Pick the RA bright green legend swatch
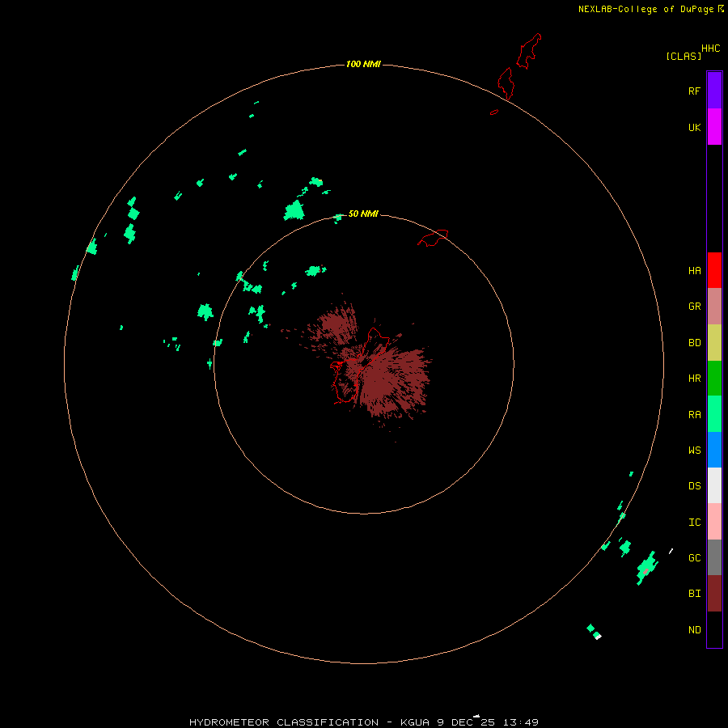Screen dimensions: 728x728 point(714,414)
